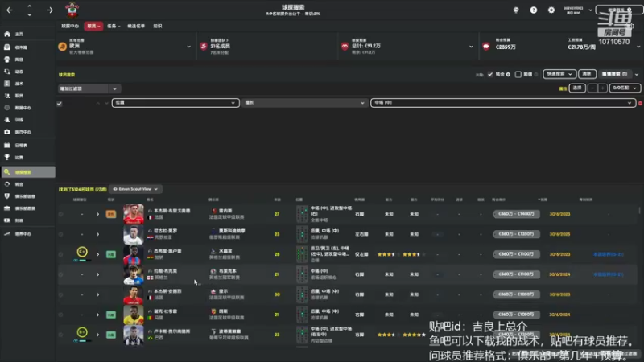Click the Continue button at top right
644x362 pixels.
pyautogui.click(x=619, y=10)
